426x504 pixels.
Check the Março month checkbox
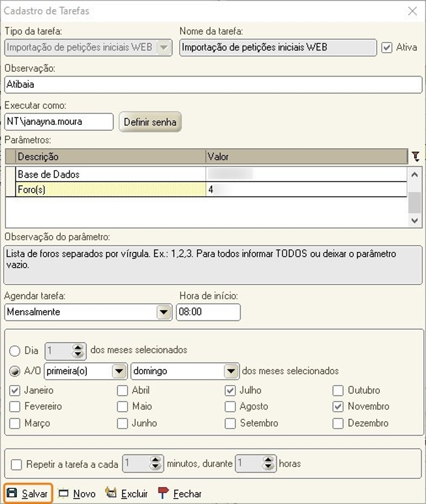pos(15,423)
